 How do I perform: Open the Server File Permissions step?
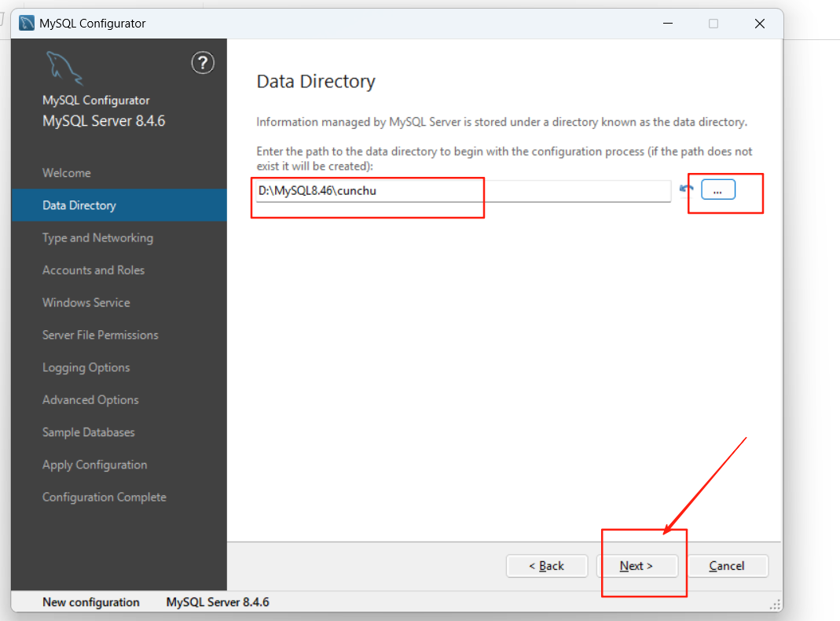[100, 335]
